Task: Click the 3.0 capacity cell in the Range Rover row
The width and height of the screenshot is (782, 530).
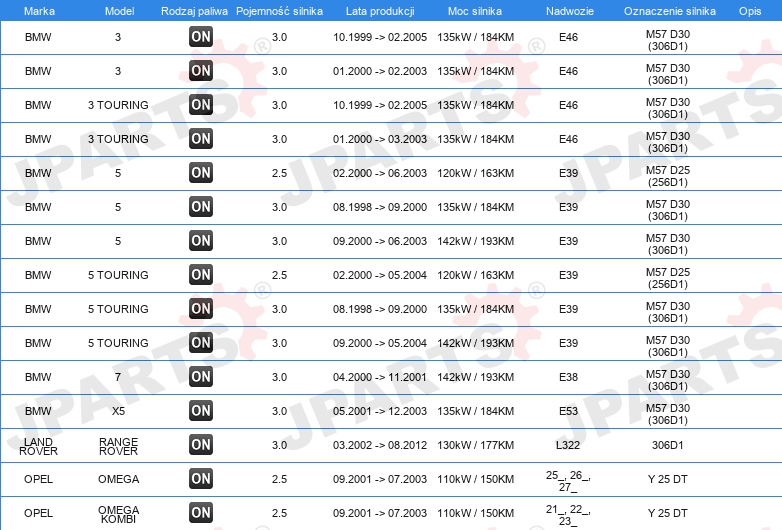Action: [279, 445]
